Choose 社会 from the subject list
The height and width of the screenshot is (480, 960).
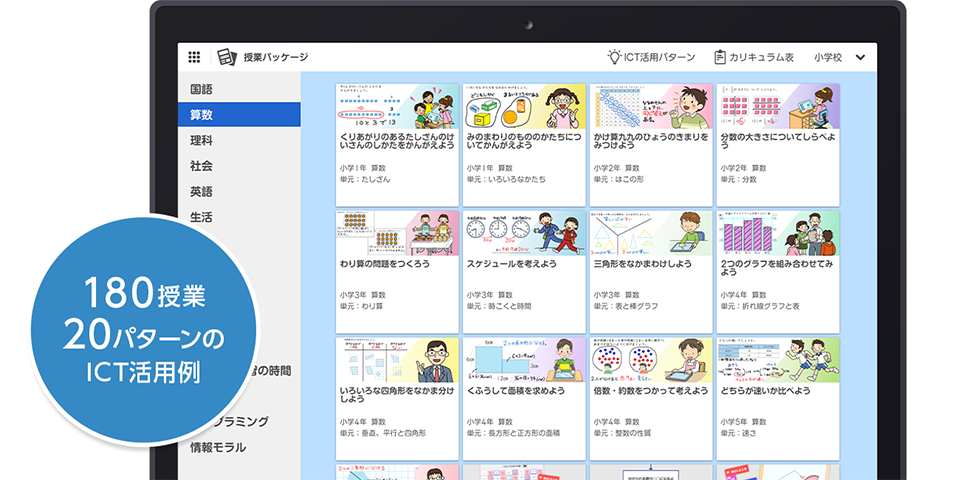click(202, 166)
